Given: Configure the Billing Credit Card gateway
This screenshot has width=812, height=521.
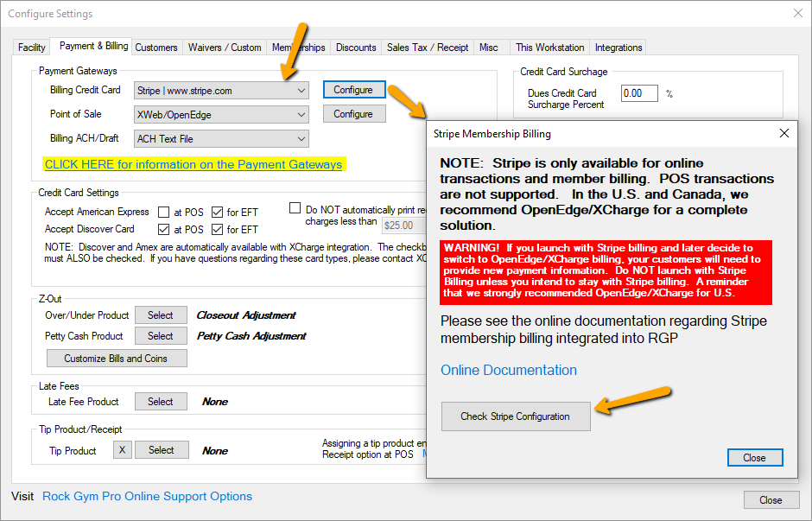Looking at the screenshot, I should [354, 90].
